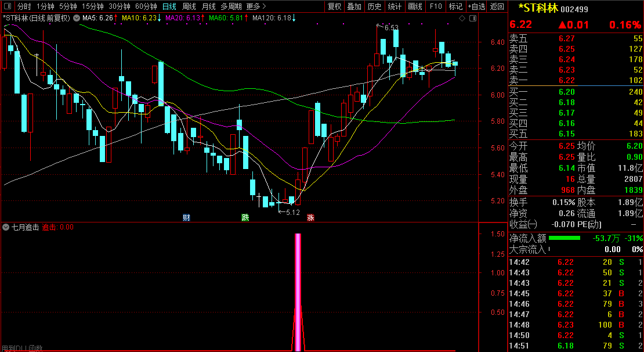Click MA10: 6.23 indicator label

139,18
